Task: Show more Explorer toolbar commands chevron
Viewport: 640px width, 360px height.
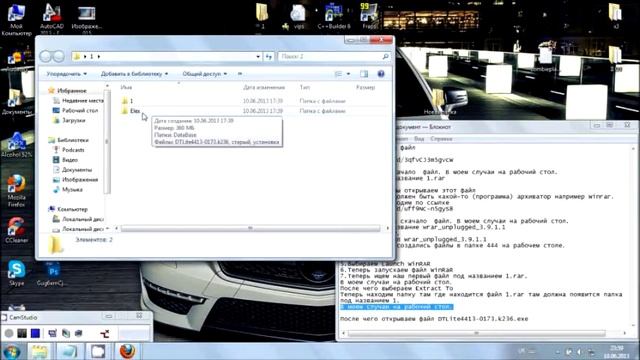Action: pos(240,74)
